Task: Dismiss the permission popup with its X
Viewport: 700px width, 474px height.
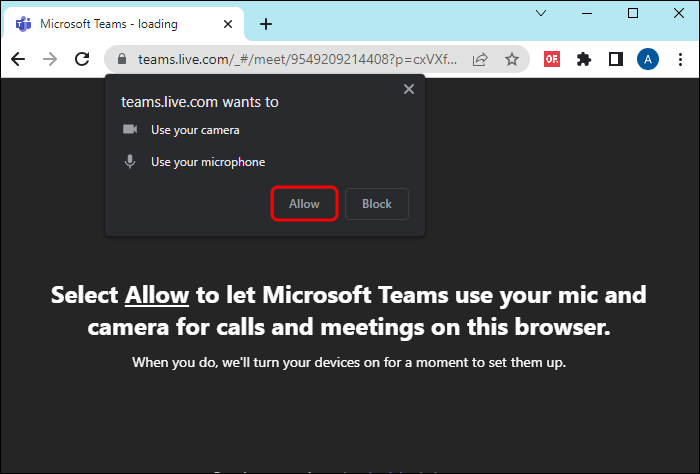Action: tap(408, 89)
